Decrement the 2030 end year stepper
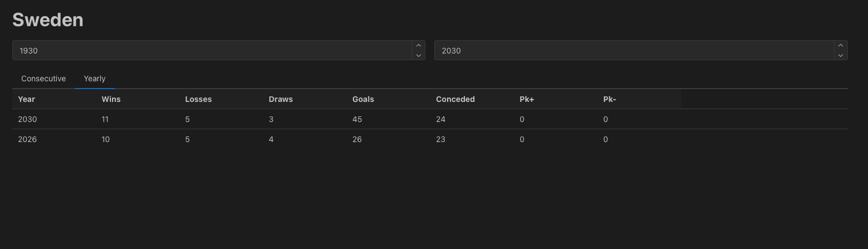The height and width of the screenshot is (249, 868). 841,55
